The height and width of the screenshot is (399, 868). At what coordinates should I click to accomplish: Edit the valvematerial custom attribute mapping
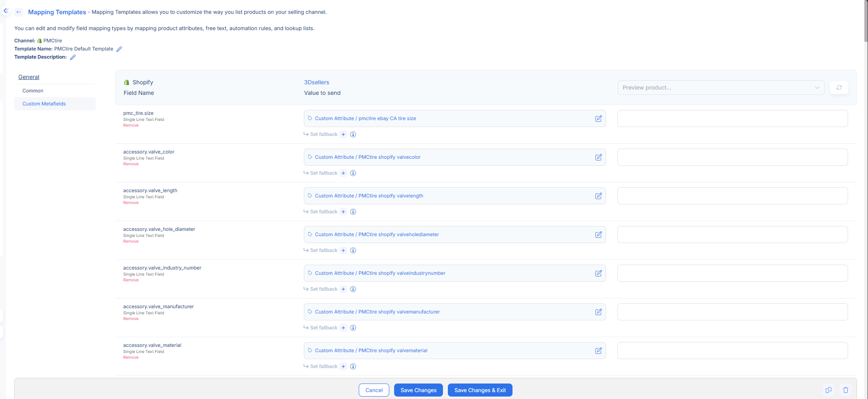pos(598,351)
